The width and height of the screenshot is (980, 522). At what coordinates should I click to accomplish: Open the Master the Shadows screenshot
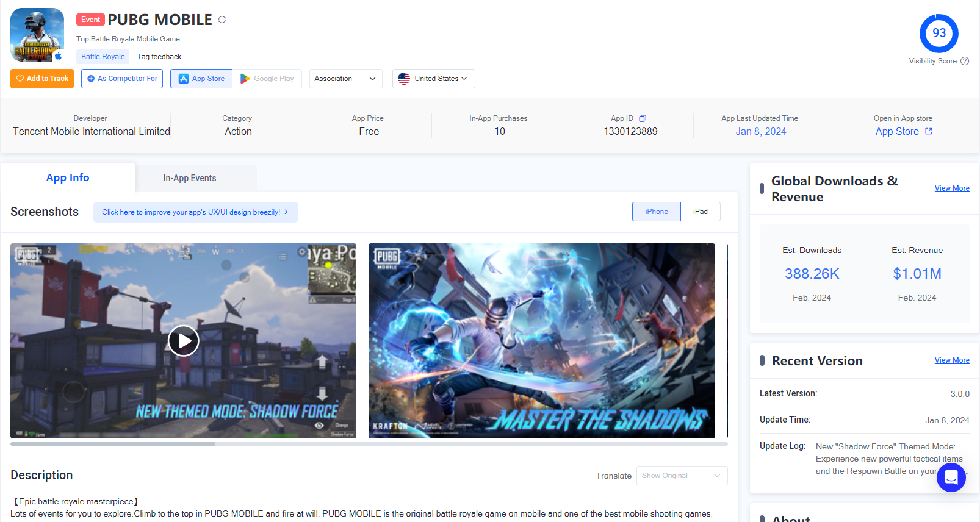(x=542, y=341)
